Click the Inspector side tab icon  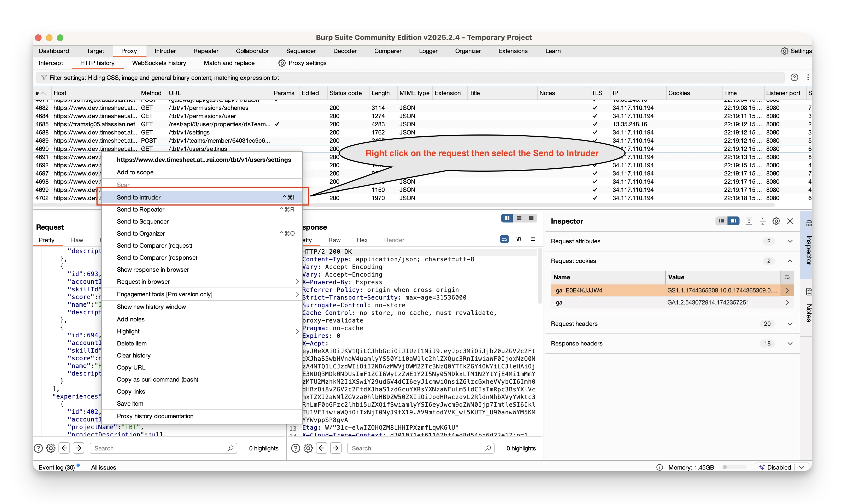(809, 223)
